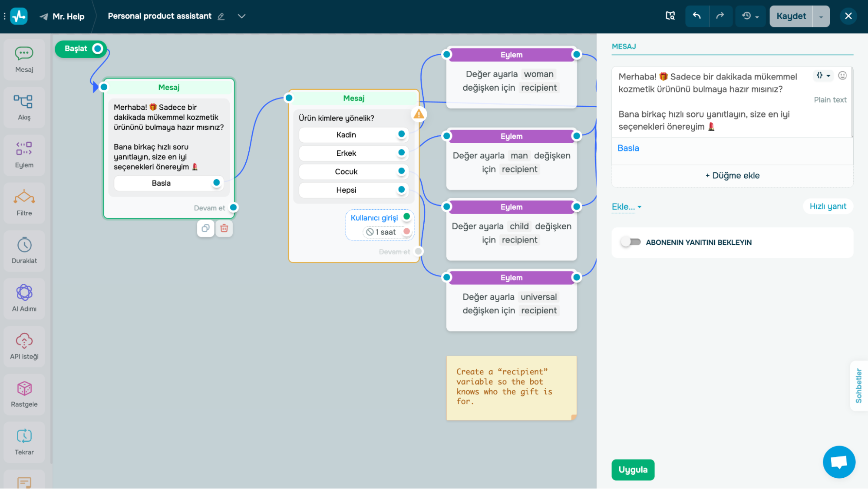The width and height of the screenshot is (868, 489).
Task: Select the Duraklat clock icon
Action: coord(24,246)
